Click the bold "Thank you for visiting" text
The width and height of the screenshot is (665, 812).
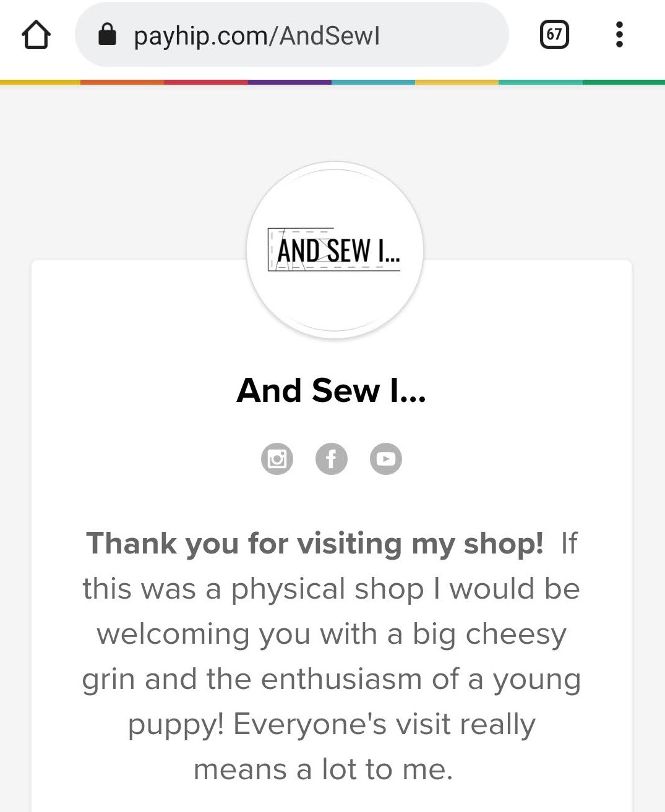point(314,544)
